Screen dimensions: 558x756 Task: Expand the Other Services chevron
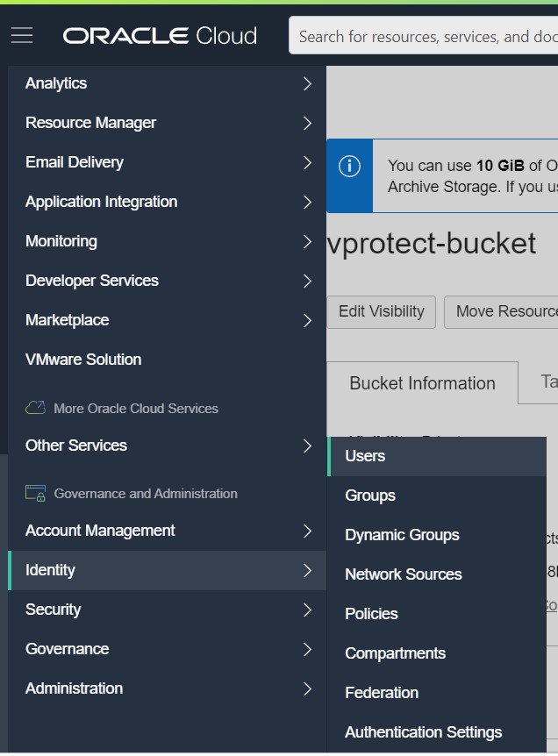coord(307,446)
